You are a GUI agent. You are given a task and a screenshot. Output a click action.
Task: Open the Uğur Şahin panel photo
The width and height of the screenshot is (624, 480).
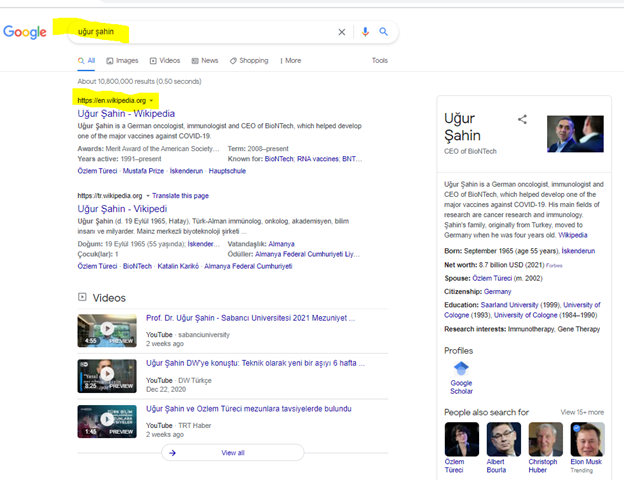click(575, 134)
